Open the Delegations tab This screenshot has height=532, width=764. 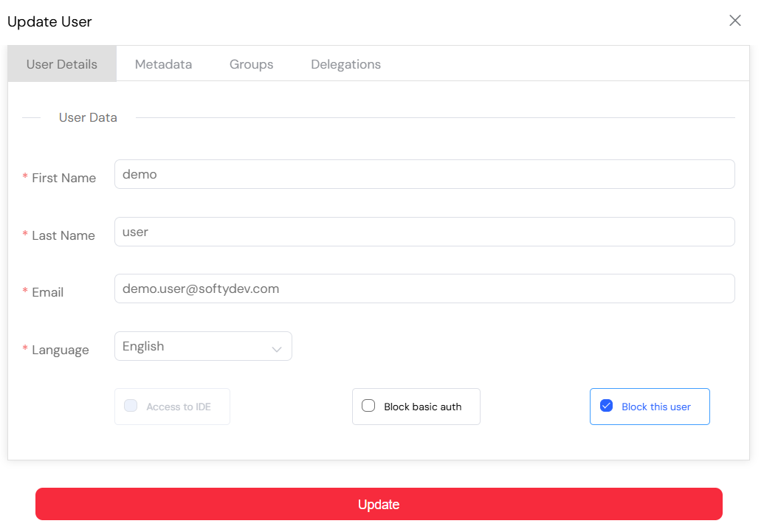[x=346, y=64]
